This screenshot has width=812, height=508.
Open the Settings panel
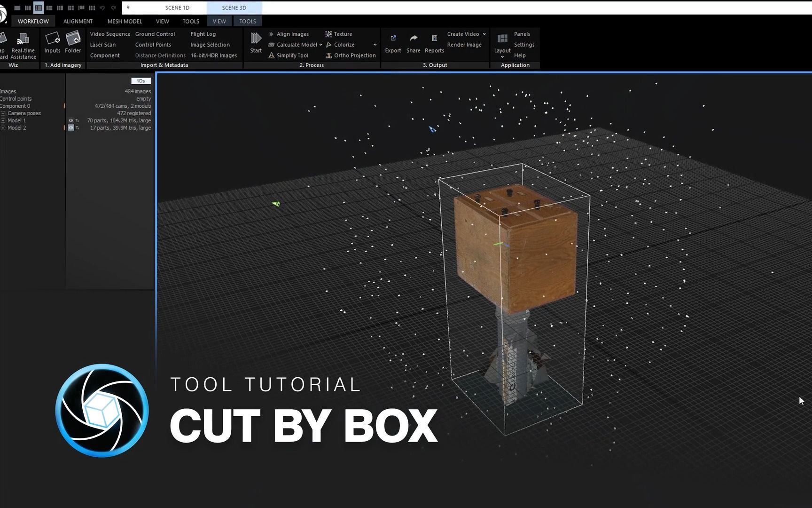click(x=524, y=44)
